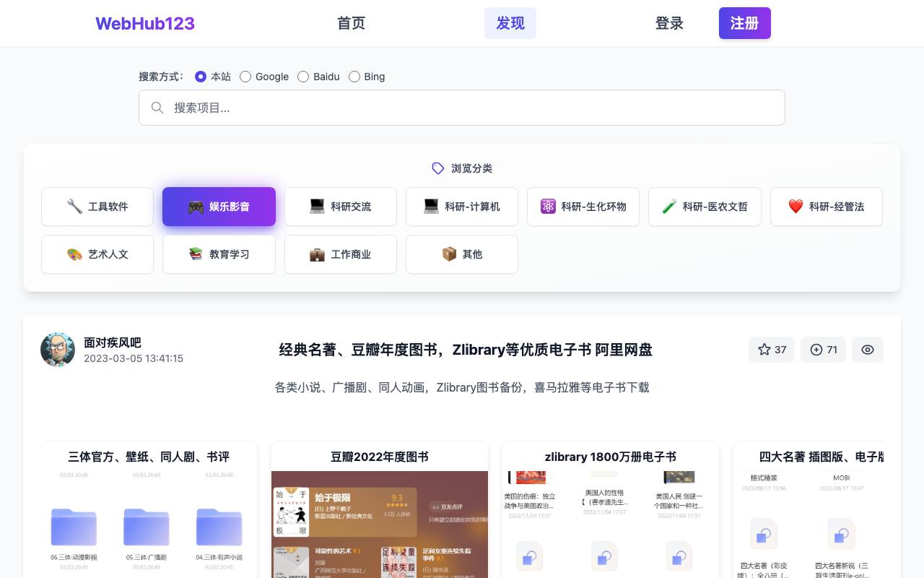Image resolution: width=924 pixels, height=578 pixels.
Task: Select the 科研交流 category
Action: [341, 207]
